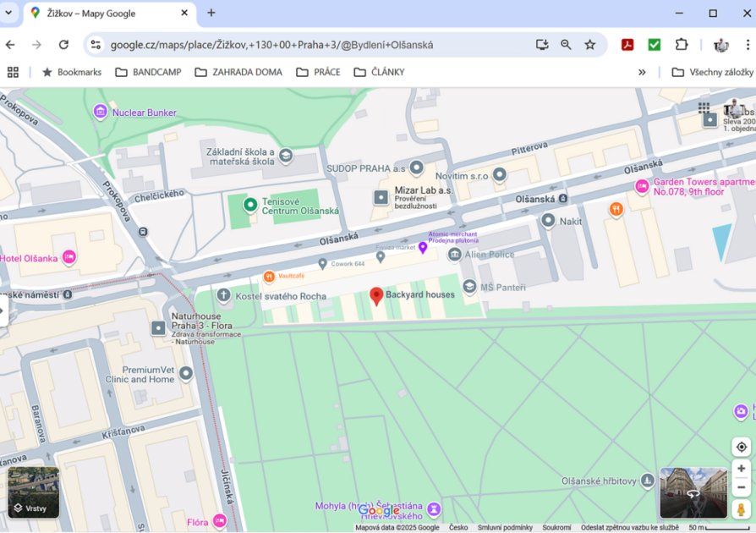
Task: Show more bookmarks with the double chevron
Action: tap(642, 73)
